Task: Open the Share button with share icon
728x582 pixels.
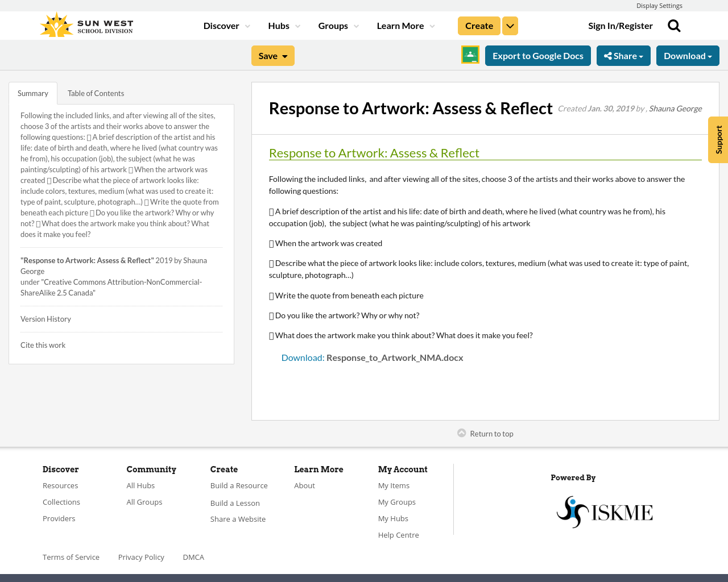Action: tap(623, 55)
